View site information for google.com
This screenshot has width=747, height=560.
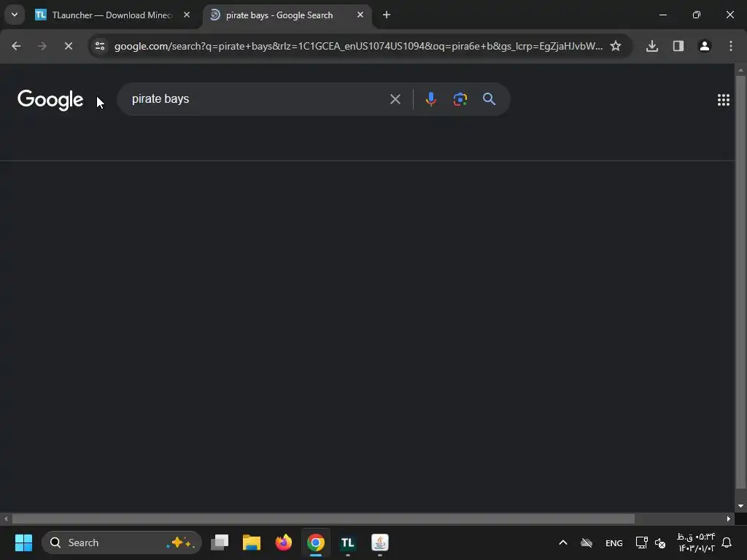point(100,46)
